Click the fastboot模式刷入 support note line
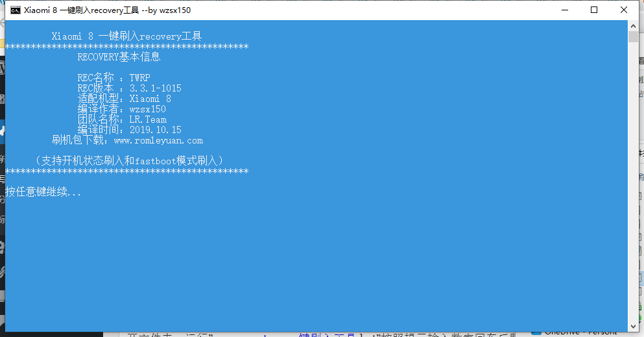The image size is (644, 337). click(x=129, y=160)
